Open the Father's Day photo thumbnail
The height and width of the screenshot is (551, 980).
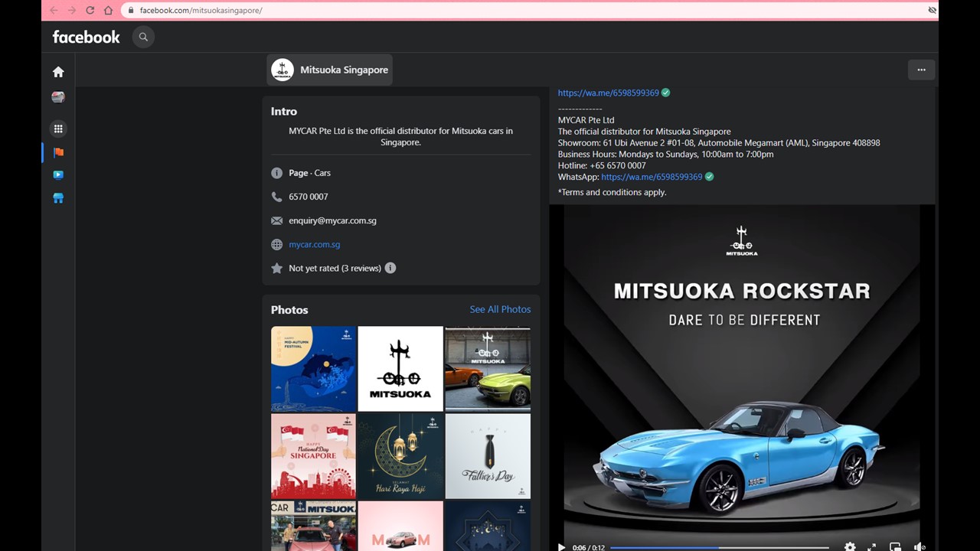[488, 456]
